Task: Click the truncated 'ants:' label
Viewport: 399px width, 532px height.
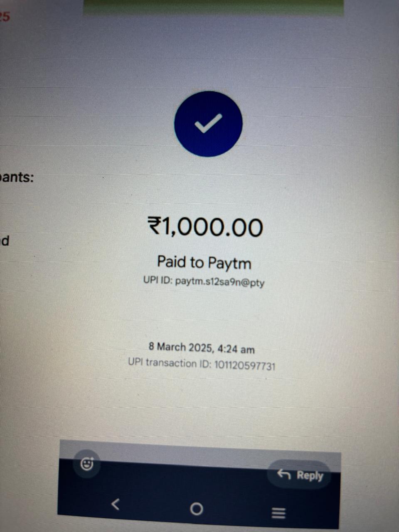Action: click(17, 177)
